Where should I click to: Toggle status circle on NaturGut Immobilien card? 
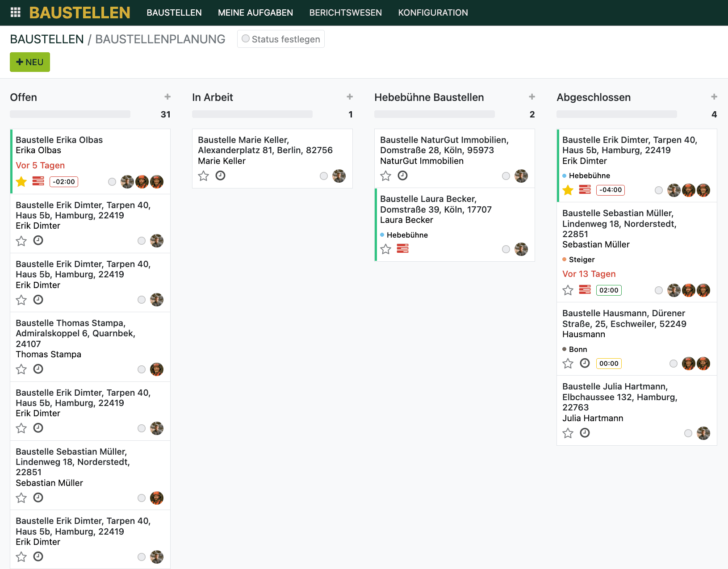click(506, 176)
